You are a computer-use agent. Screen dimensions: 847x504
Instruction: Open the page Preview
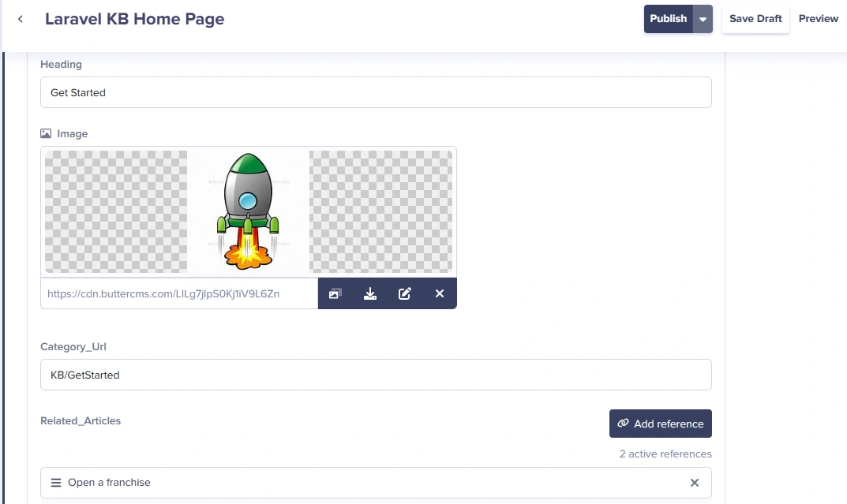(x=818, y=19)
